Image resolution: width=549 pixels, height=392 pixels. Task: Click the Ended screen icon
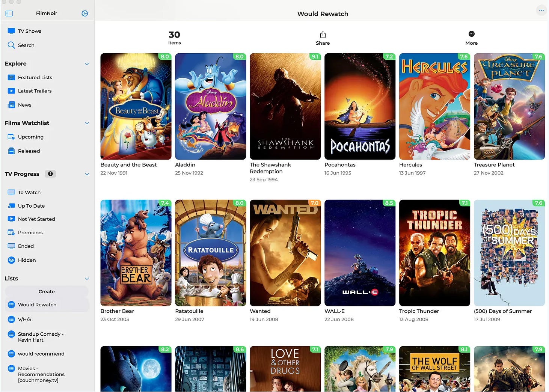11,246
